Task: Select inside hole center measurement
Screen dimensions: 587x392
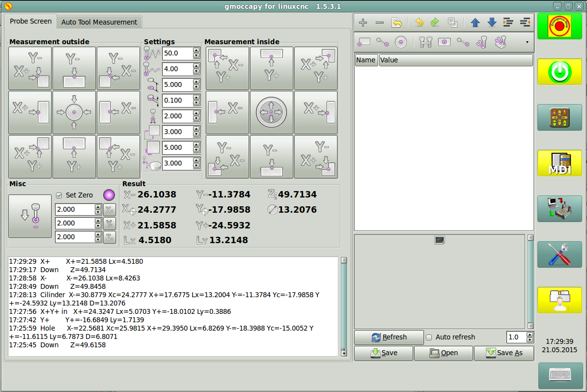Action: (x=271, y=112)
